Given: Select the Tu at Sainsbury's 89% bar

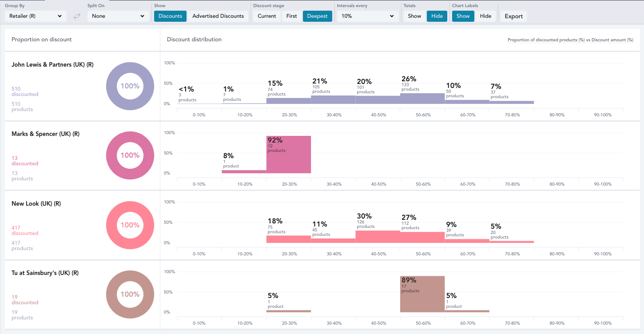Looking at the screenshot, I should tap(422, 294).
